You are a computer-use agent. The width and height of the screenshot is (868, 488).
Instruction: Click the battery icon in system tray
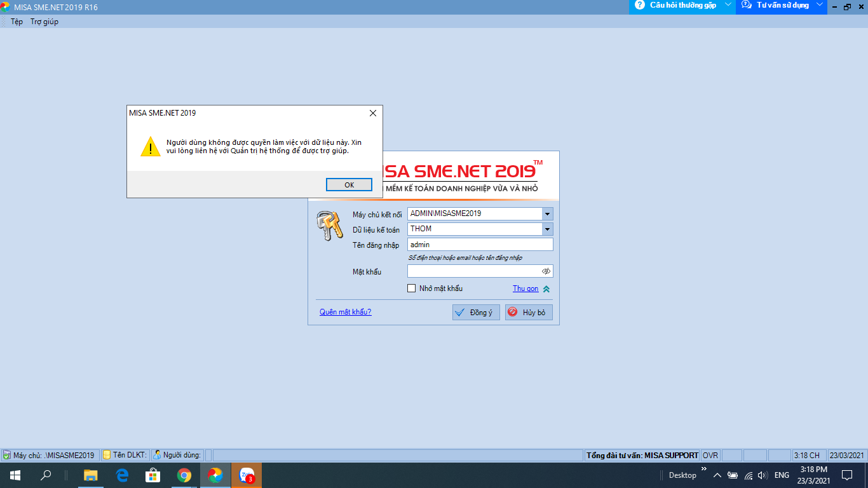point(733,475)
